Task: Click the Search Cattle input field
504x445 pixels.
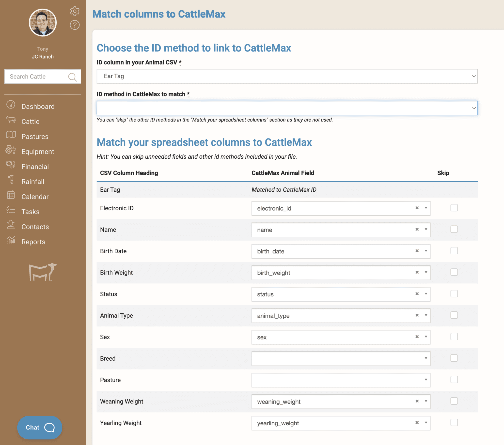Action: pos(36,77)
